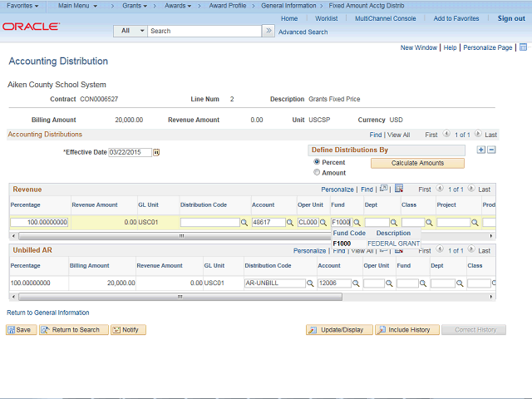Focus the top Search box
This screenshot has height=399, width=532.
(x=204, y=31)
